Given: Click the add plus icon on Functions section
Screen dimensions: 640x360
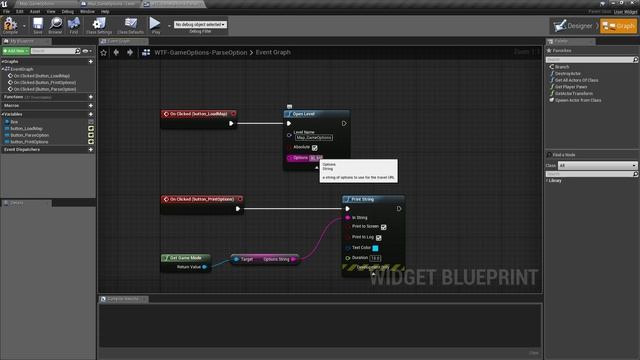Looking at the screenshot, I should point(91,97).
